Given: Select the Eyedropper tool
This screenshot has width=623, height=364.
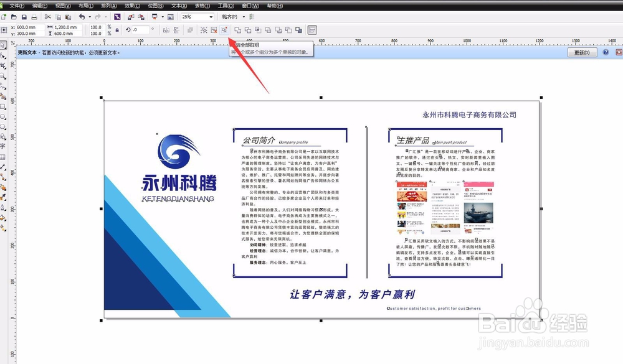Looking at the screenshot, I should [x=3, y=197].
